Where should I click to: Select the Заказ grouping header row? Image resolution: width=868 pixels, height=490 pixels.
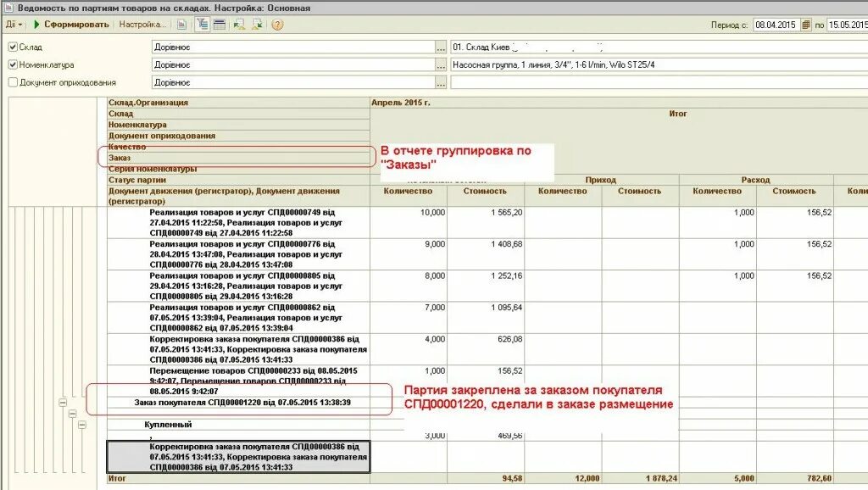click(238, 158)
